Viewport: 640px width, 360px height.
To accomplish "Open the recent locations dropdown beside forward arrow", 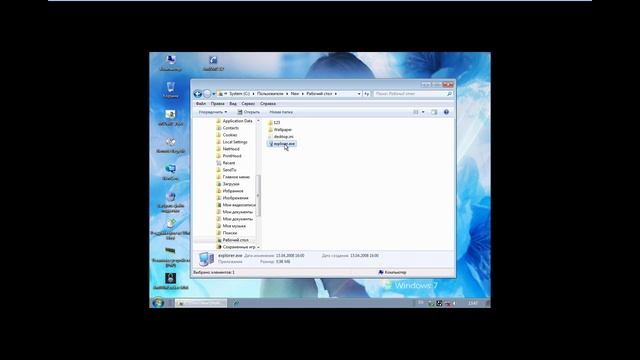I will pos(213,94).
